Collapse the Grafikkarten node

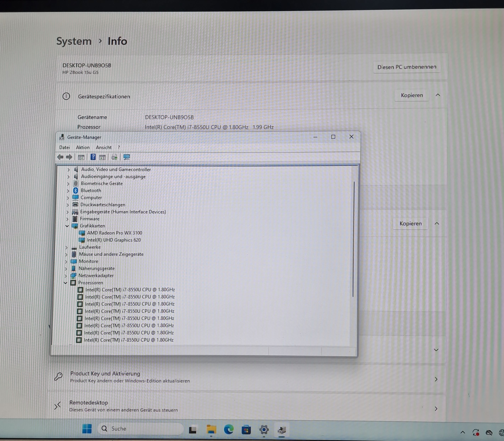pos(67,226)
